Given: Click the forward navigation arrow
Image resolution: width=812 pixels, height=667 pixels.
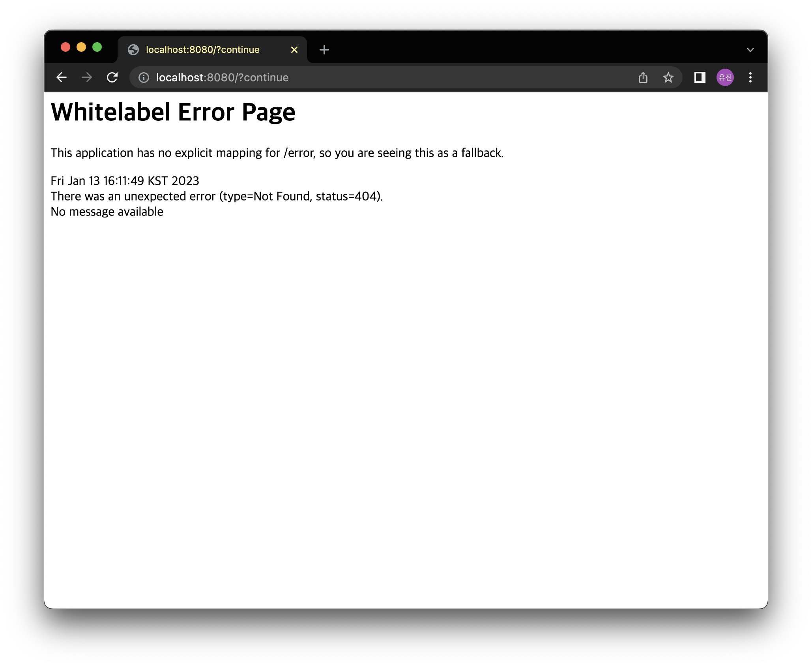Looking at the screenshot, I should click(87, 77).
